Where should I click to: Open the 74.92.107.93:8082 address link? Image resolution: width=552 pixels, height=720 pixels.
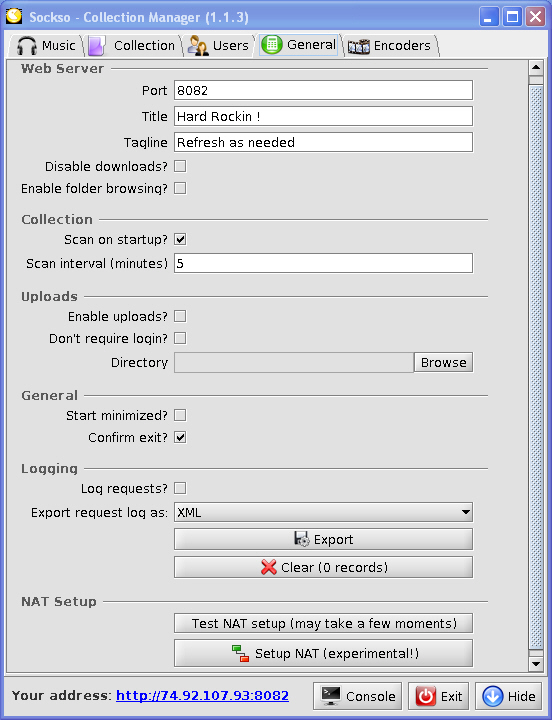(x=203, y=695)
